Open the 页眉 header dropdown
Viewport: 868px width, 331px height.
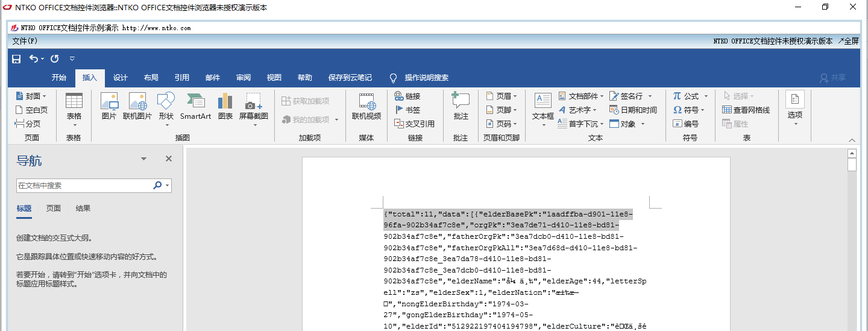[x=501, y=96]
